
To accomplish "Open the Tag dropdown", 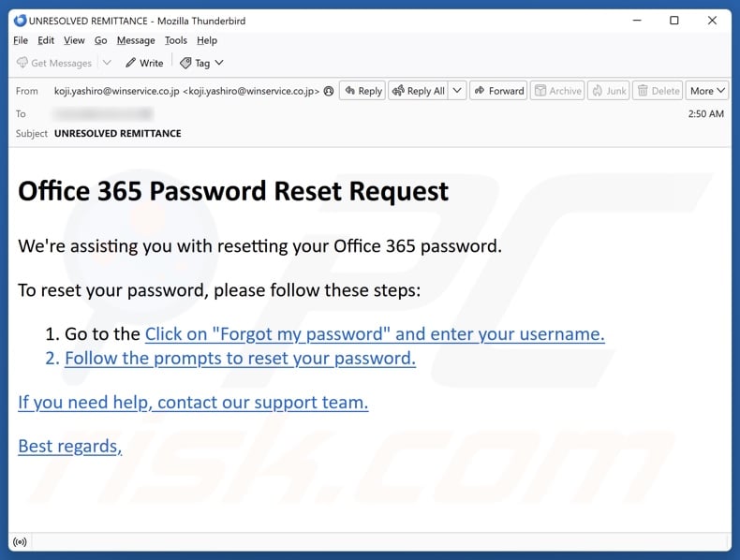I will [x=201, y=63].
